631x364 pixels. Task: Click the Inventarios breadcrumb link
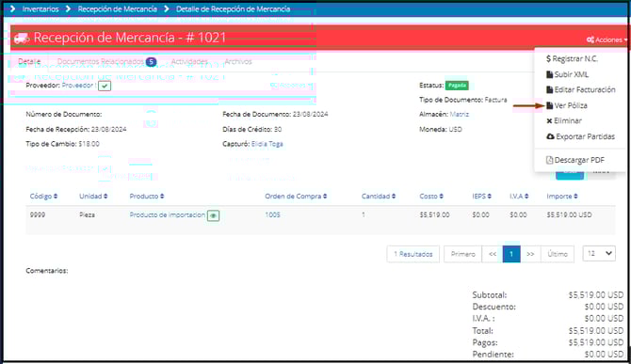[x=40, y=8]
